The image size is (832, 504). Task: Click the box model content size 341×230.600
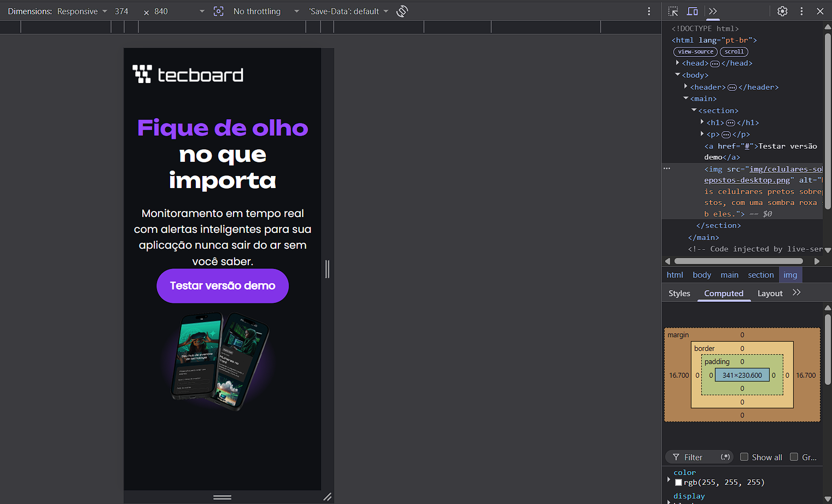click(742, 375)
